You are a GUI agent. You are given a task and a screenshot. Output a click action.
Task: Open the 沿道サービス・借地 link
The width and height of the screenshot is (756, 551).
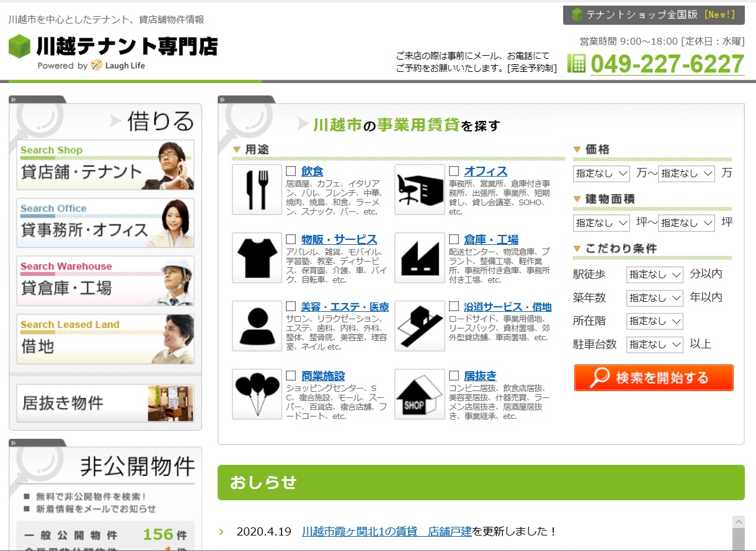(x=508, y=307)
